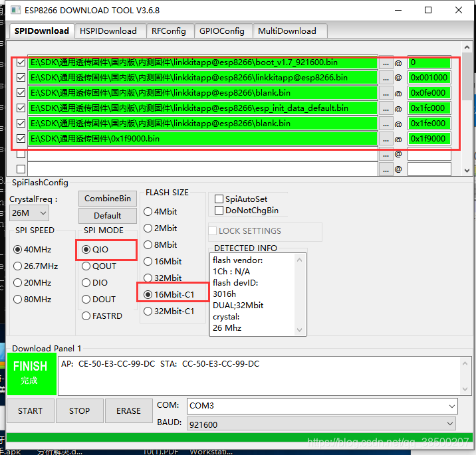Toggle checkbox for blank.bin at 0x1fe000
Screen dimensions: 476x455
coord(21,123)
